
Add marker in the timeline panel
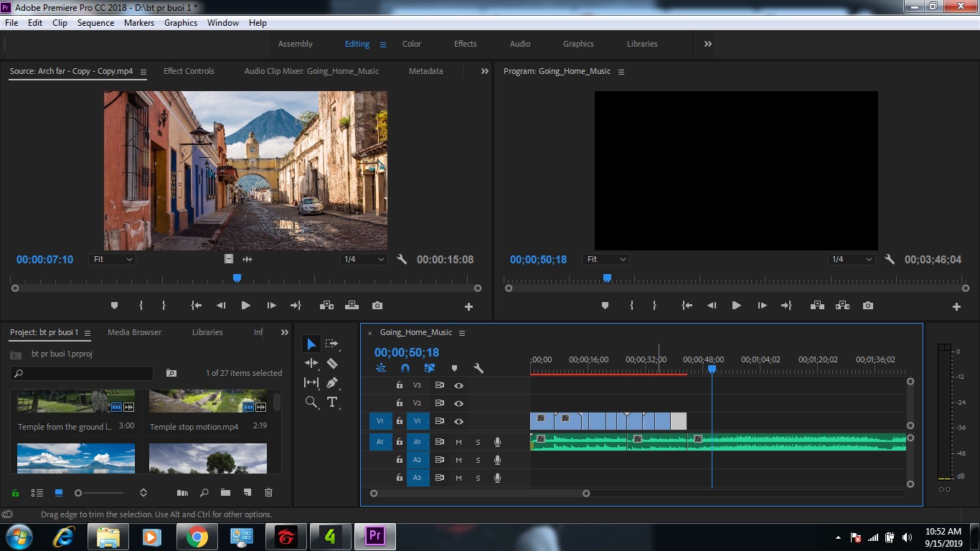pos(454,368)
